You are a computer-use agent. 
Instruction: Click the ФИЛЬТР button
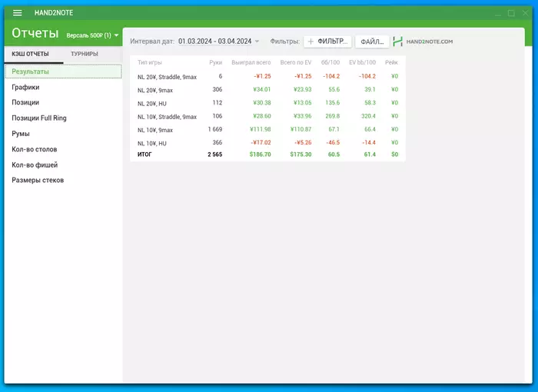click(x=327, y=42)
